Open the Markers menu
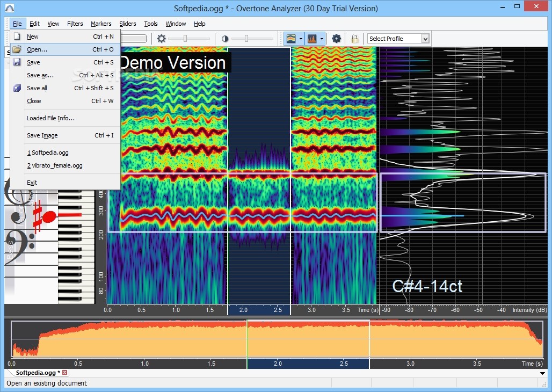This screenshot has width=552, height=392. (x=101, y=24)
